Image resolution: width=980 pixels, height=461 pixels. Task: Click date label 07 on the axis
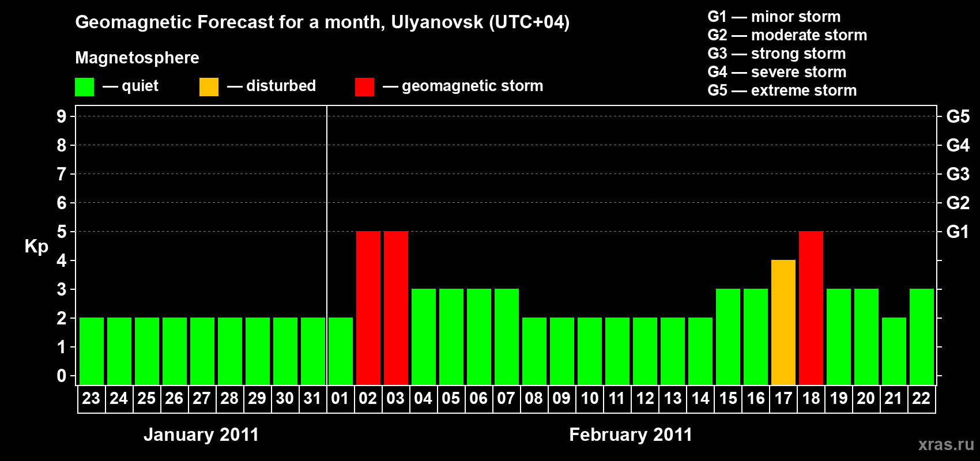coord(506,398)
